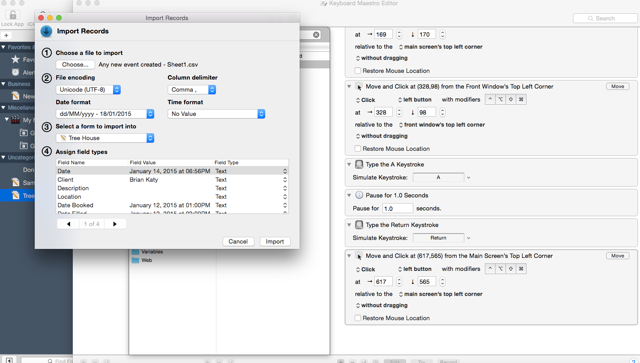Edit the Pause for 1.0 seconds field
Image resolution: width=640 pixels, height=363 pixels.
398,208
